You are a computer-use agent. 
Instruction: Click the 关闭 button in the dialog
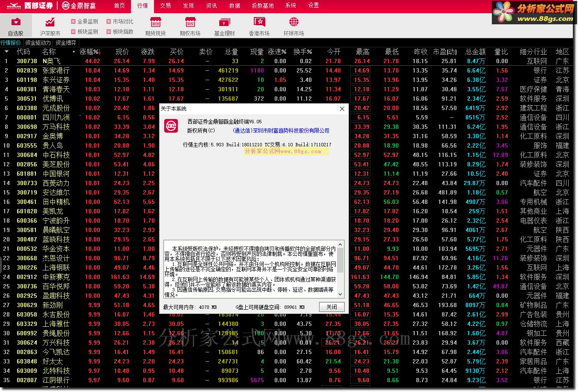(x=331, y=307)
